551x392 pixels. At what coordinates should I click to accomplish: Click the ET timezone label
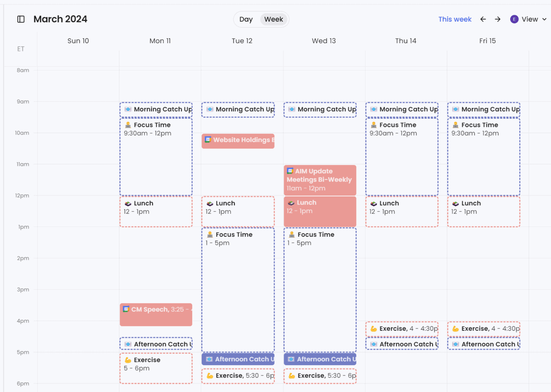coord(21,49)
